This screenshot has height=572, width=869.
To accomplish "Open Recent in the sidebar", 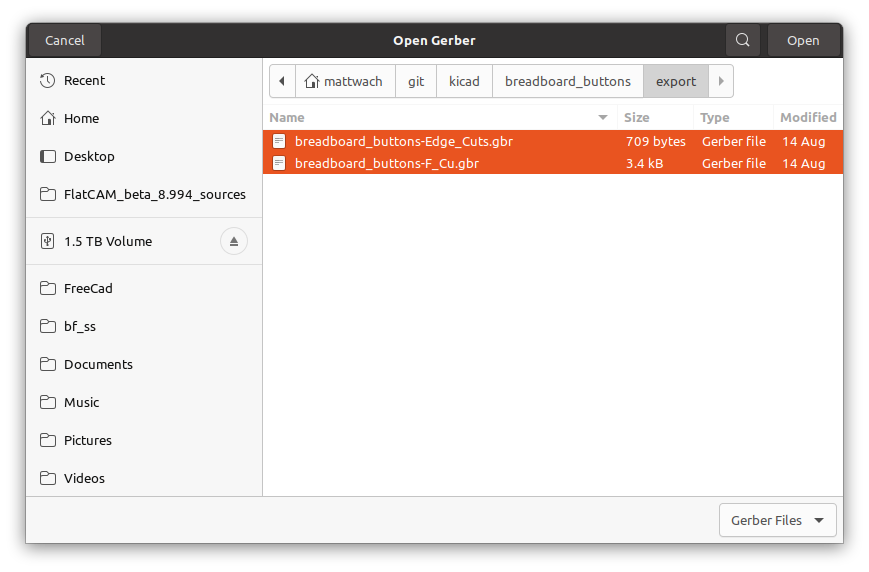I will (x=84, y=80).
